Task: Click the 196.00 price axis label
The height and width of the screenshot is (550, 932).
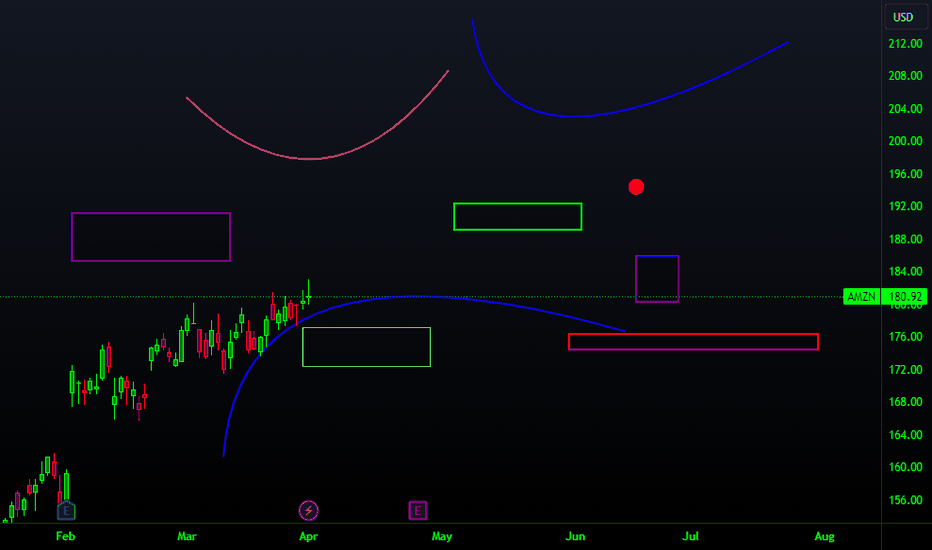Action: click(905, 174)
